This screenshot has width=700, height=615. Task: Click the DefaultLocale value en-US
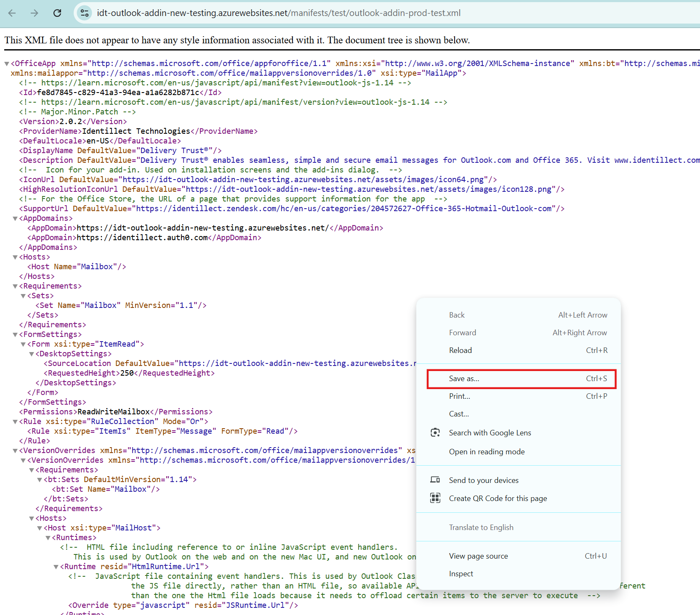click(98, 141)
